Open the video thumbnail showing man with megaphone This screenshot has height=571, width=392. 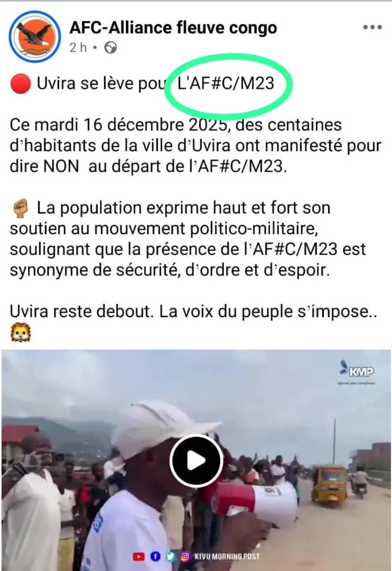pyautogui.click(x=196, y=460)
